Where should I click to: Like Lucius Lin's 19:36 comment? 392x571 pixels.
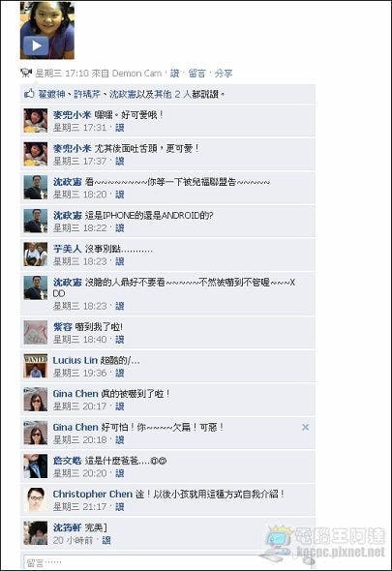pos(120,373)
